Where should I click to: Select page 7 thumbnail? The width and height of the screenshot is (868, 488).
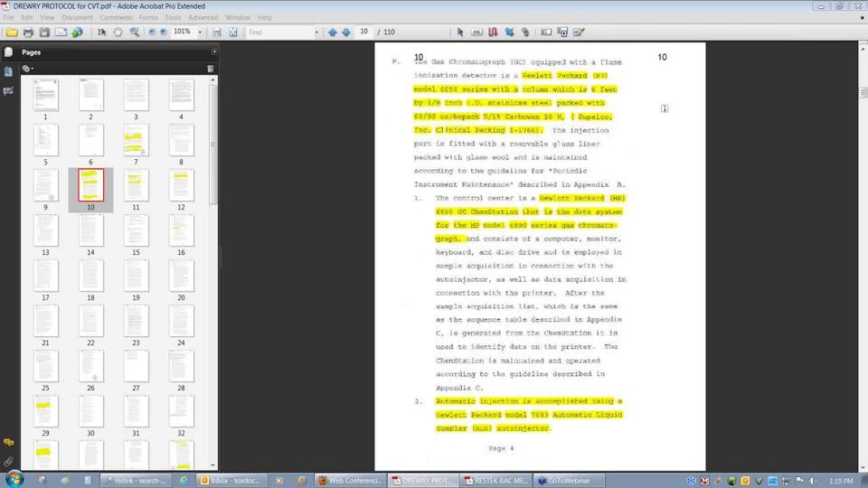(x=136, y=140)
